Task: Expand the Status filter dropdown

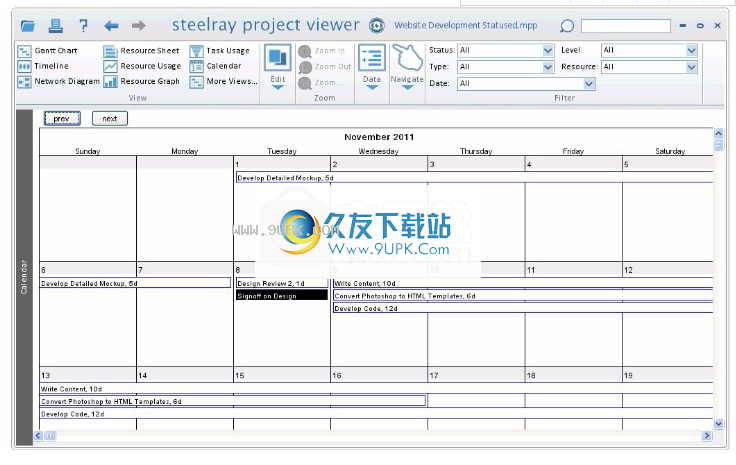Action: 548,50
